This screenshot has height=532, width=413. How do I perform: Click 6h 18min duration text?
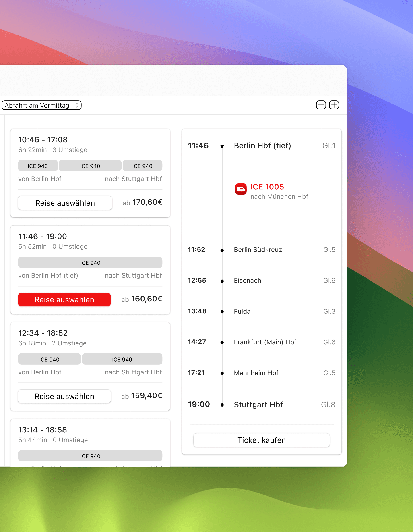(32, 343)
